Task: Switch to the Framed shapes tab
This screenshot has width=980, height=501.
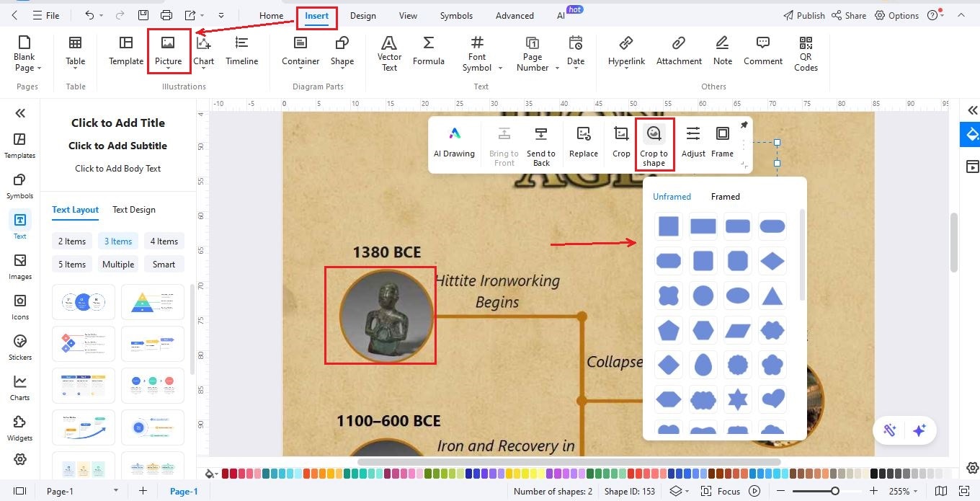Action: pos(725,196)
